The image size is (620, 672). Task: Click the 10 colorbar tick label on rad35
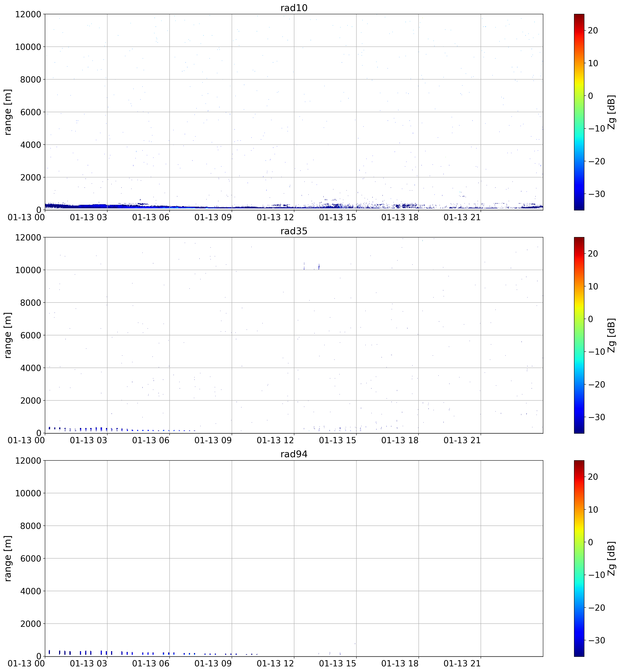point(593,286)
